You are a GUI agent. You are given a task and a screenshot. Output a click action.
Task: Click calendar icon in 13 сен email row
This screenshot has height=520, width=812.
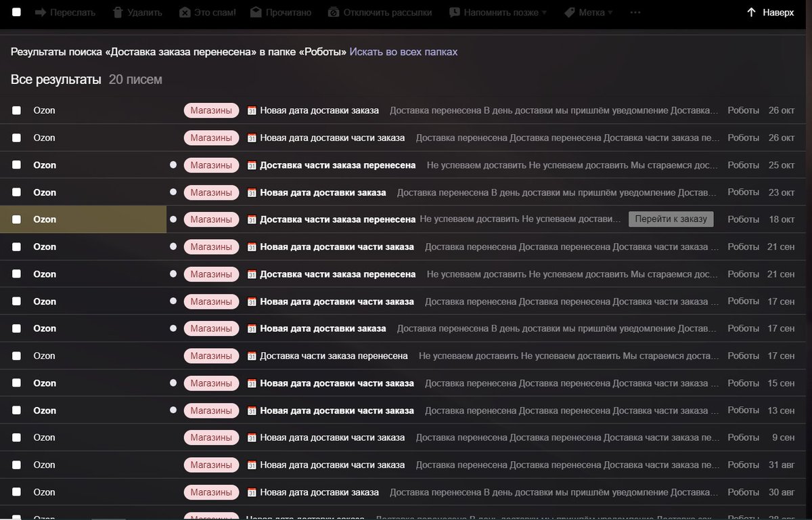[252, 410]
